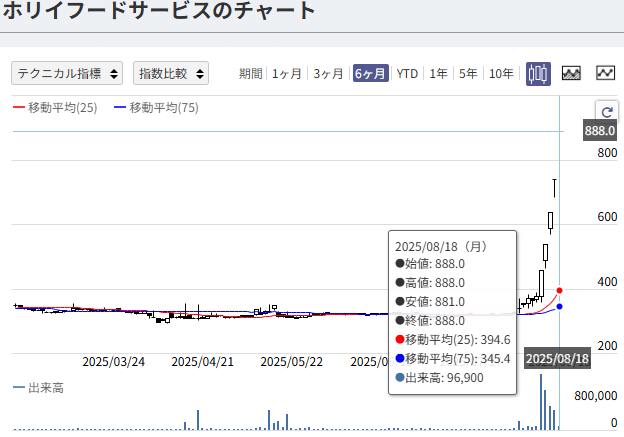Screen dimensions: 624x437
Task: Select the YTD period
Action: [407, 74]
